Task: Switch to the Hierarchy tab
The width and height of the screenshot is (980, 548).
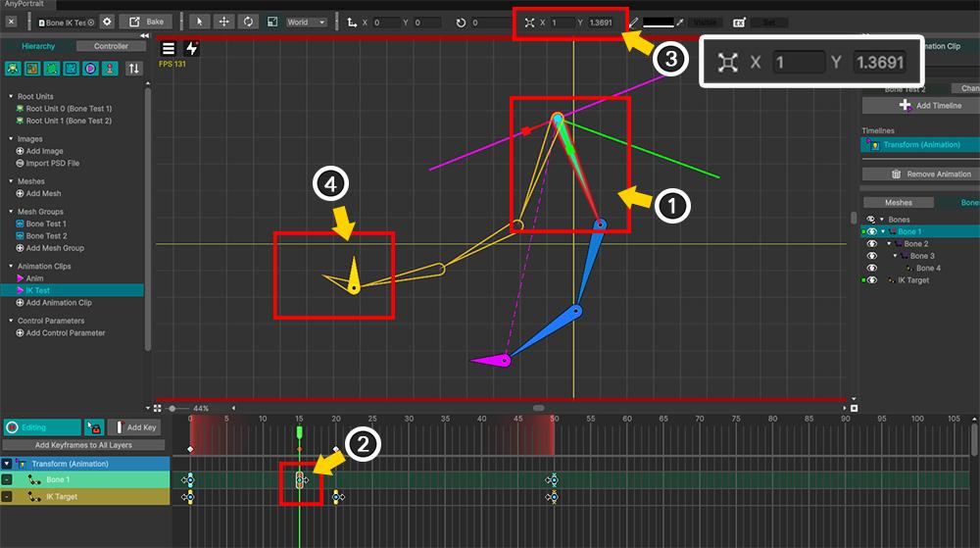Action: [x=38, y=46]
